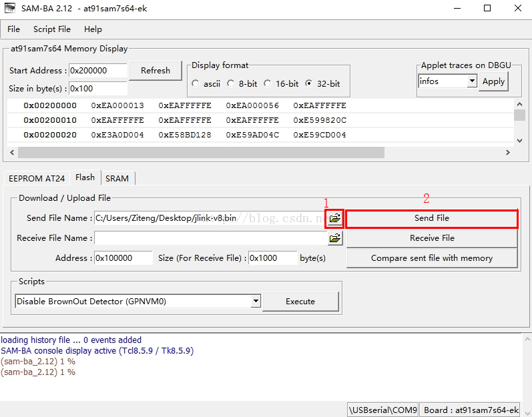
Task: Switch to the EEPROM AT24 tab
Action: (x=36, y=179)
